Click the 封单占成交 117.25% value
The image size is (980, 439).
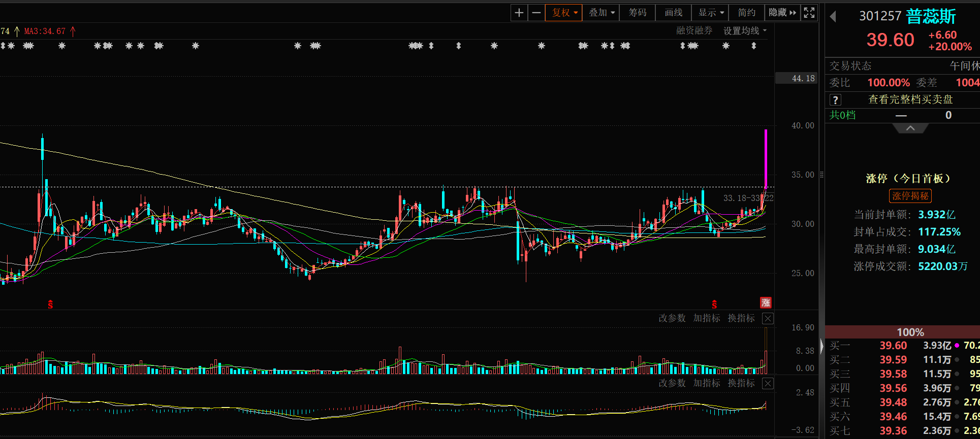click(939, 232)
